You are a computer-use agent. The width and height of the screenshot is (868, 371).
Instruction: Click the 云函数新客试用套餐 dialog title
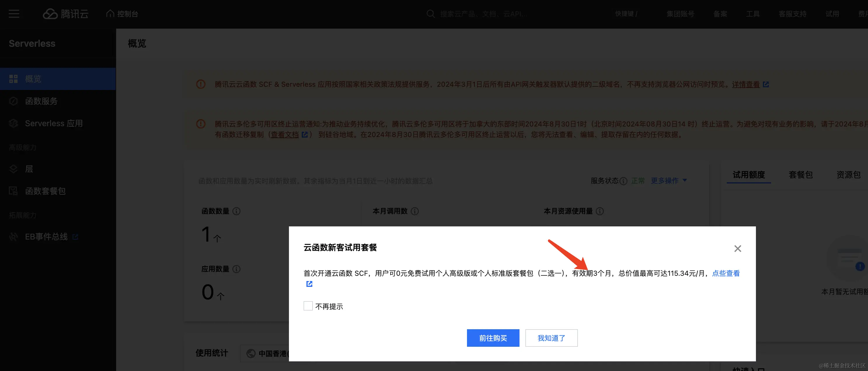(340, 247)
